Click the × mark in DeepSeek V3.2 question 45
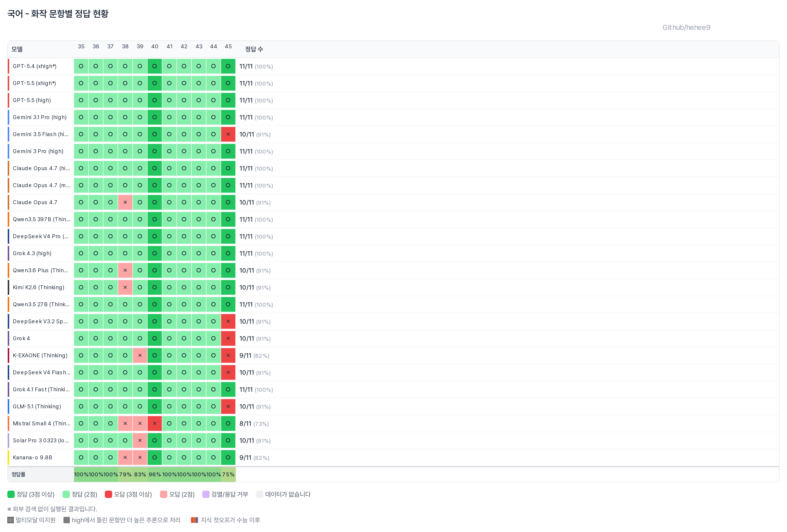The image size is (787, 532). 228,321
